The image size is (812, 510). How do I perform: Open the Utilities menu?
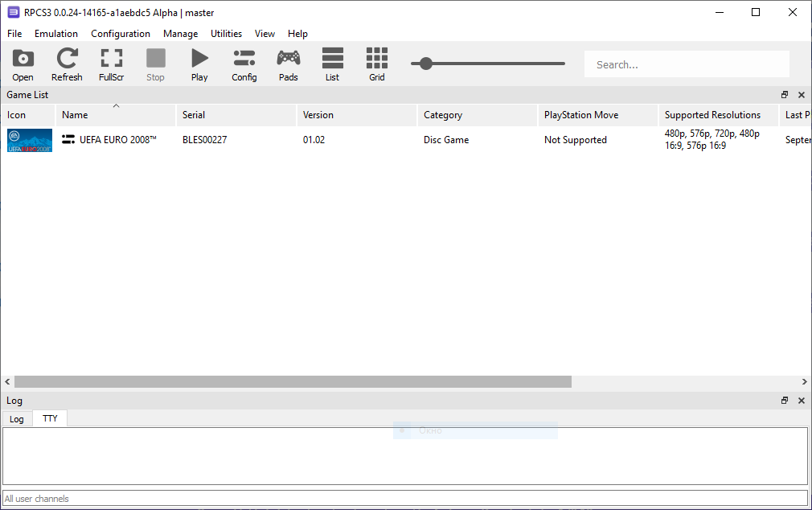click(226, 34)
